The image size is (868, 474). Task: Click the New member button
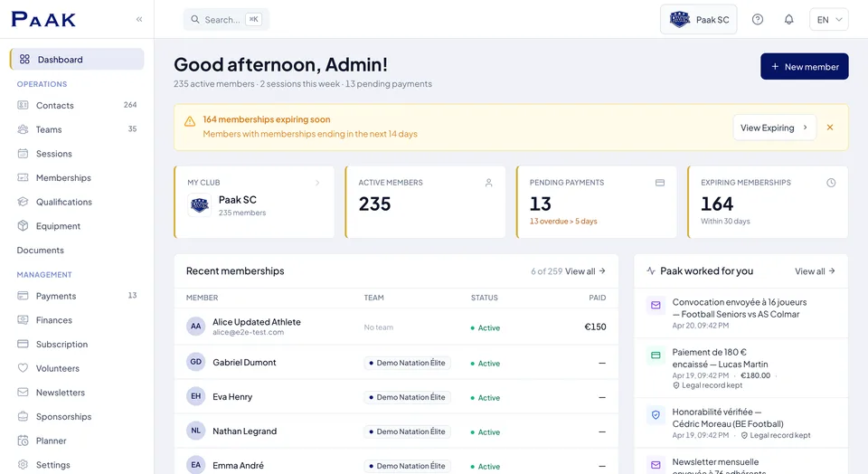805,66
